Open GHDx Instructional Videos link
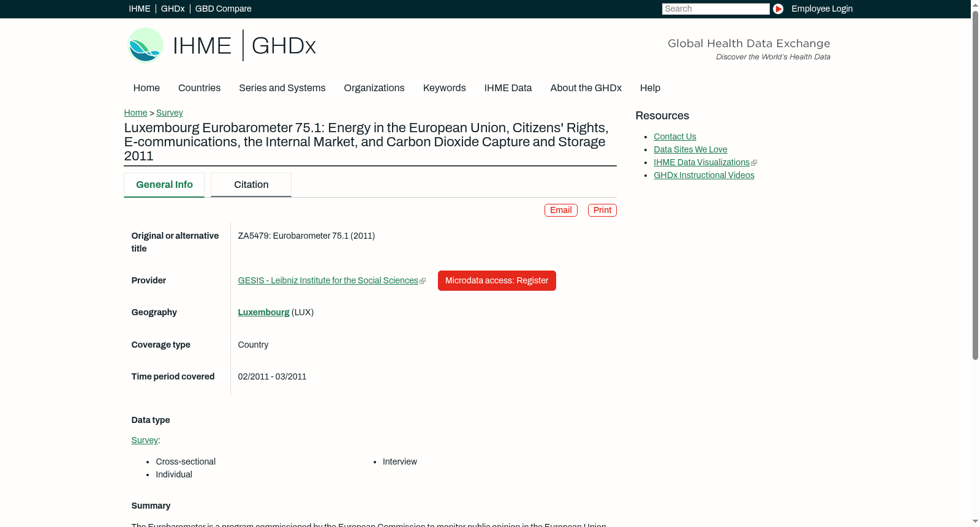The height and width of the screenshot is (527, 980). tap(704, 175)
